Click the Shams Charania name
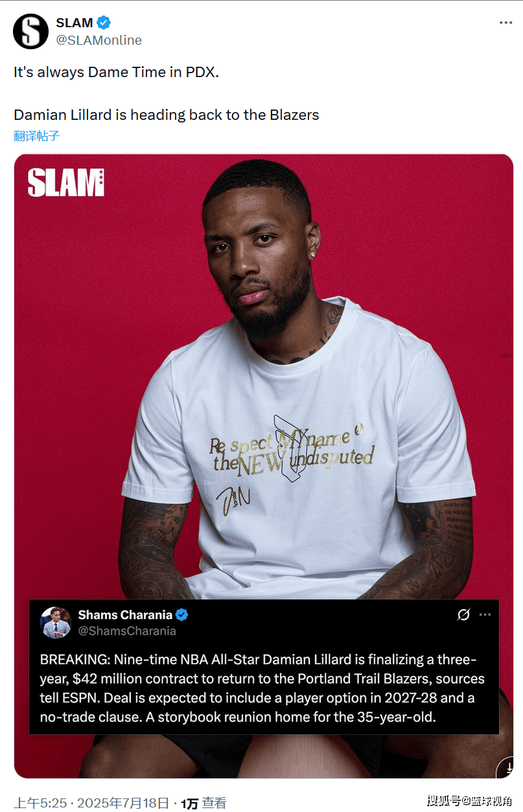 tap(125, 614)
